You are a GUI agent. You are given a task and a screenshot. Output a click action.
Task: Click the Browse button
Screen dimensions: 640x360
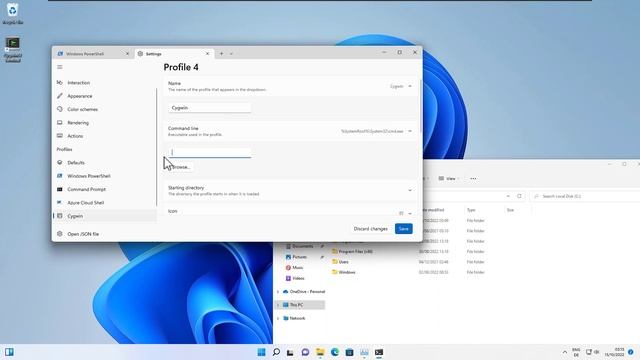coord(180,167)
